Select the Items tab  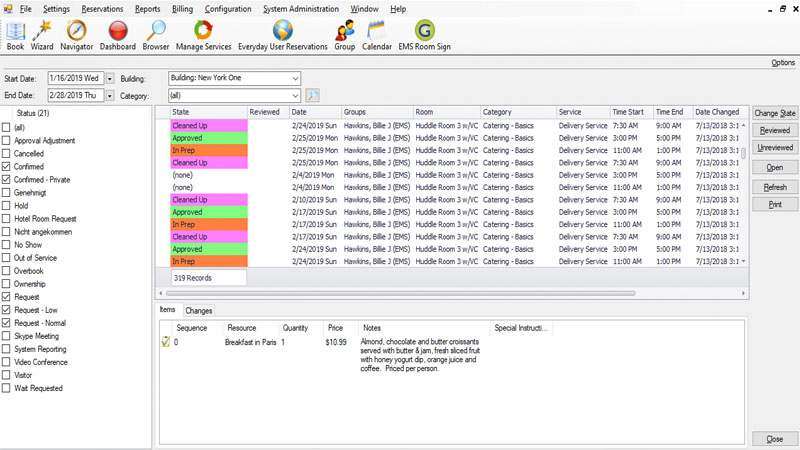point(167,309)
